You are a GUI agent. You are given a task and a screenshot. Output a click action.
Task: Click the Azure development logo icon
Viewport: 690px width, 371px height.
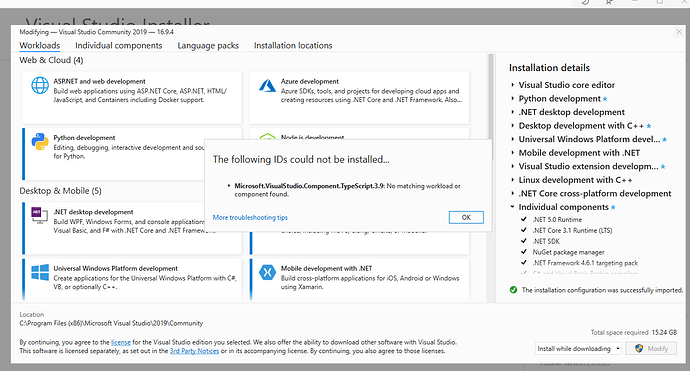coord(267,85)
